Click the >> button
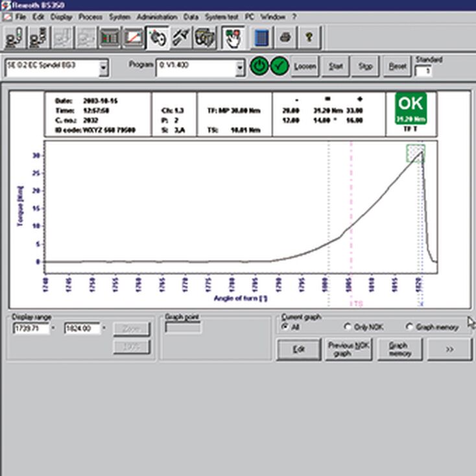Image resolution: width=476 pixels, height=476 pixels. click(x=449, y=350)
